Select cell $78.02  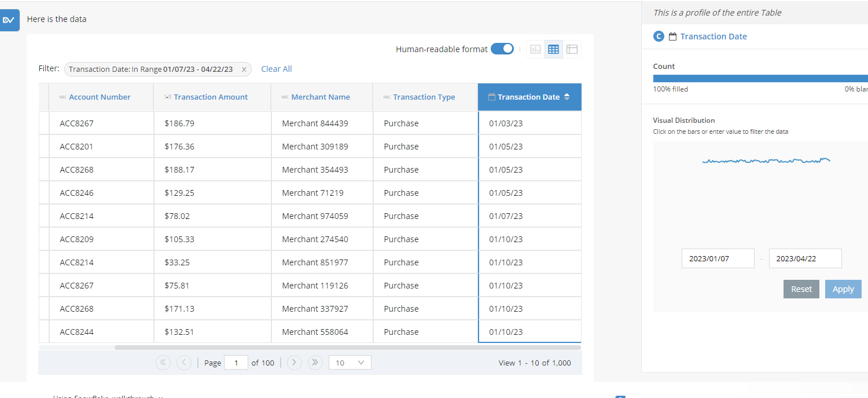[212, 216]
